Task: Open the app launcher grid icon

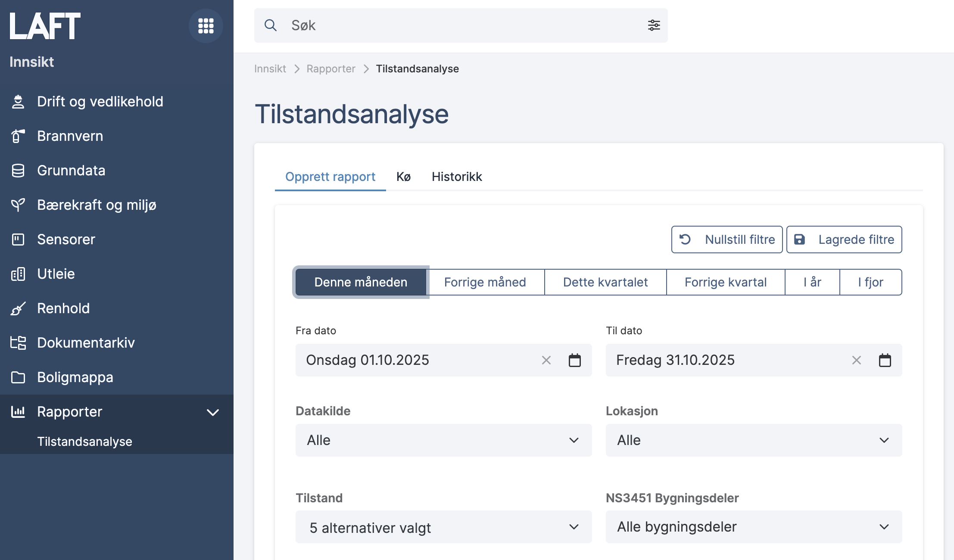Action: coord(206,26)
